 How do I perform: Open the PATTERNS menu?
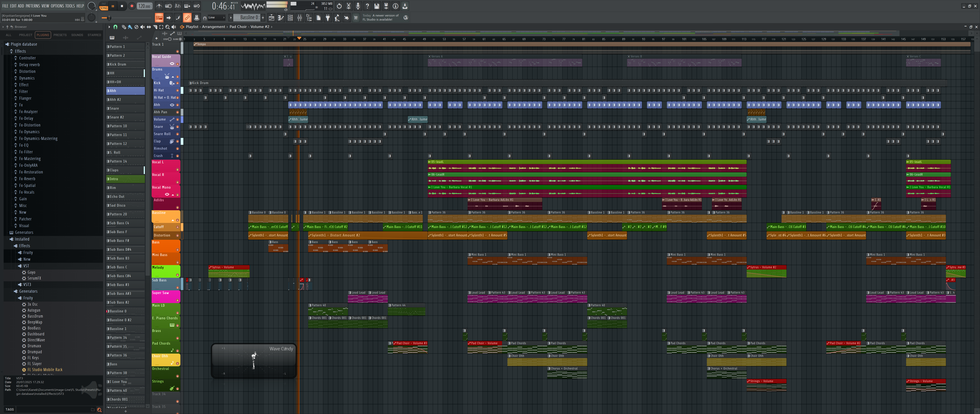(x=33, y=6)
